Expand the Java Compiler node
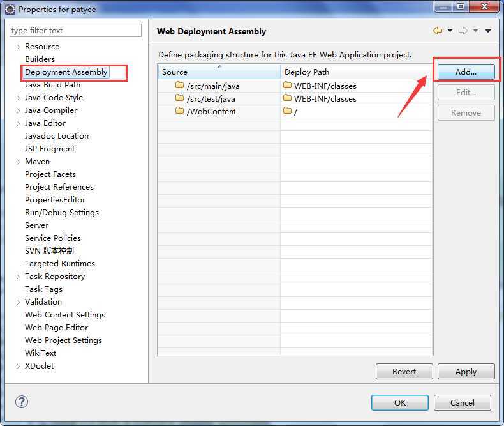This screenshot has height=426, width=504. (18, 110)
